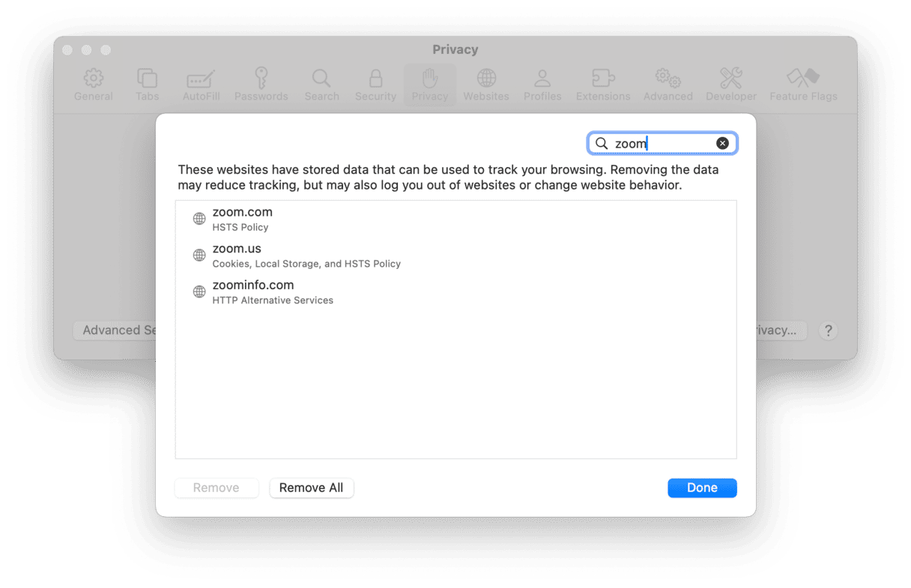The height and width of the screenshot is (588, 911).
Task: Select the Feature Flags pane
Action: (x=803, y=85)
